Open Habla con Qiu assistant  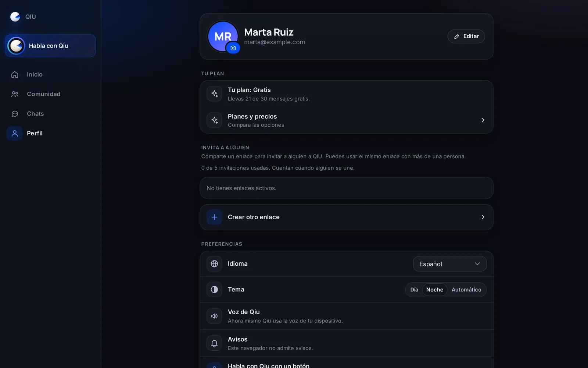pos(50,46)
